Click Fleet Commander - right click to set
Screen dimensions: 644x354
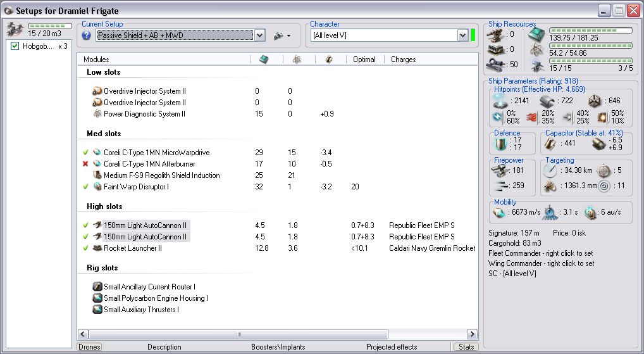coord(541,253)
